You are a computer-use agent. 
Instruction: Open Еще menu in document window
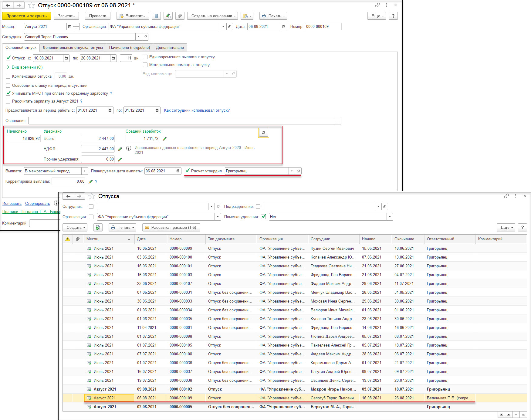377,16
